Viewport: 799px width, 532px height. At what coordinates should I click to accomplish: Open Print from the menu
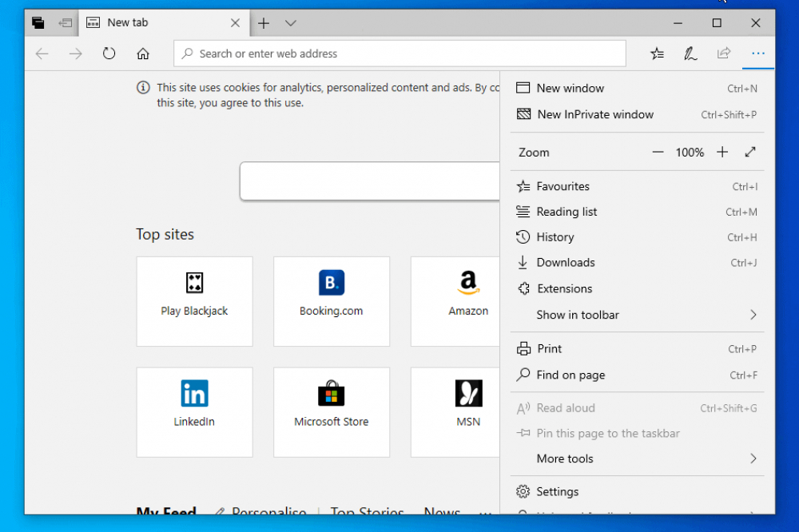point(549,348)
